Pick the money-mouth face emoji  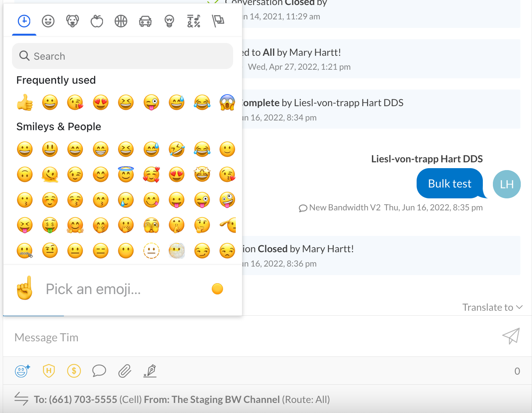[x=50, y=225]
